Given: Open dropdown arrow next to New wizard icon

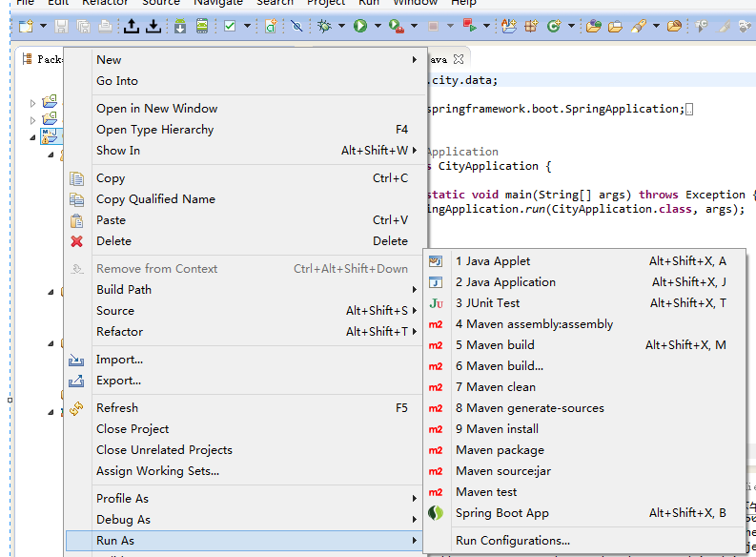Looking at the screenshot, I should pos(43,26).
